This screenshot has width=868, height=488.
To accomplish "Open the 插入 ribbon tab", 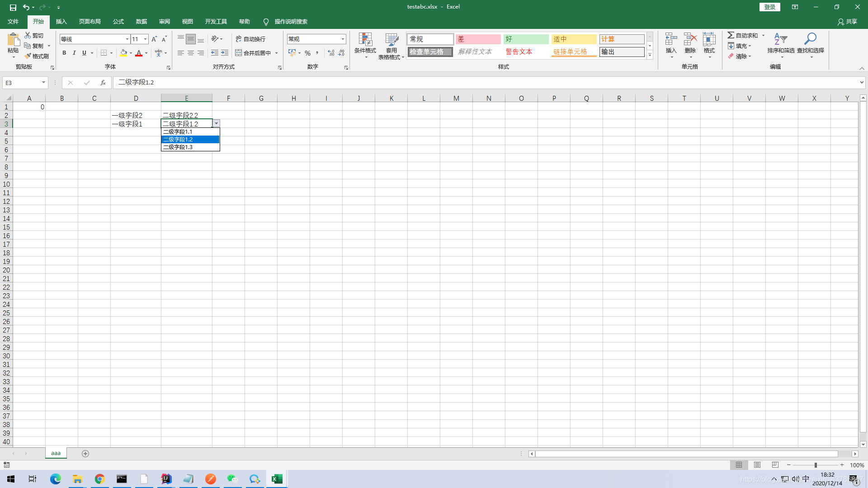I will 61,21.
